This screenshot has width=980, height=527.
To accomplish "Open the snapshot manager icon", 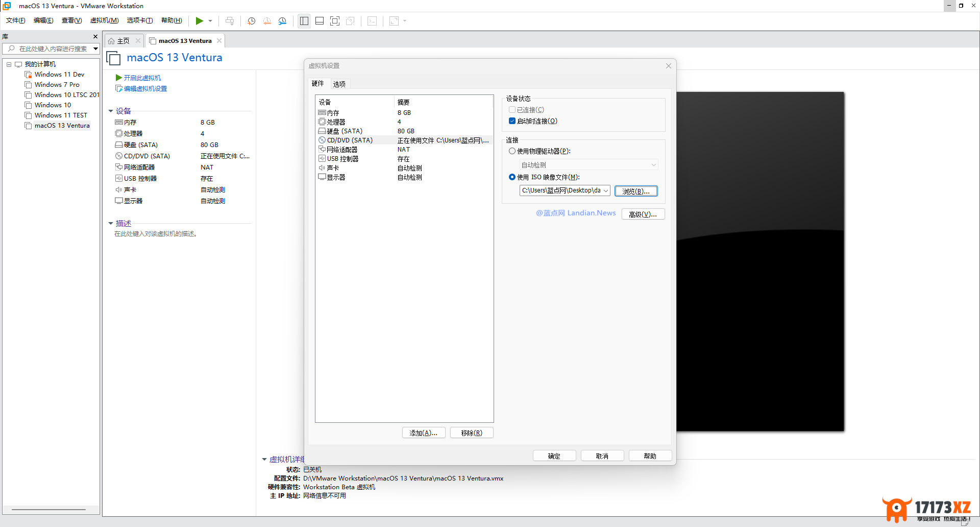I will click(x=282, y=21).
